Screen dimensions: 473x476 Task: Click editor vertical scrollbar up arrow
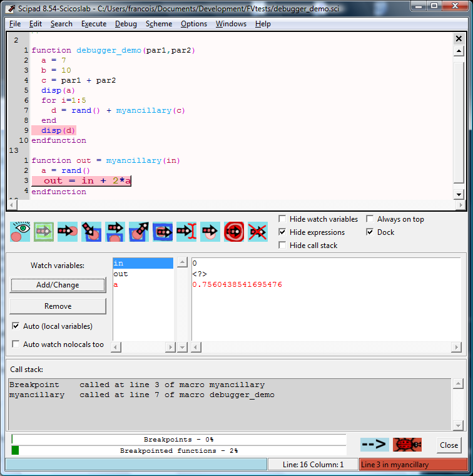point(459,51)
